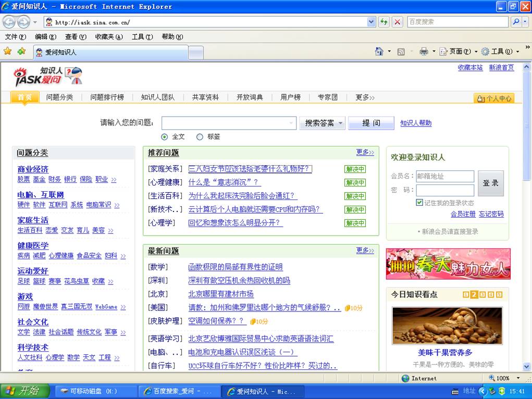
Task: Click the green shield tray icon
Action: pos(502,391)
